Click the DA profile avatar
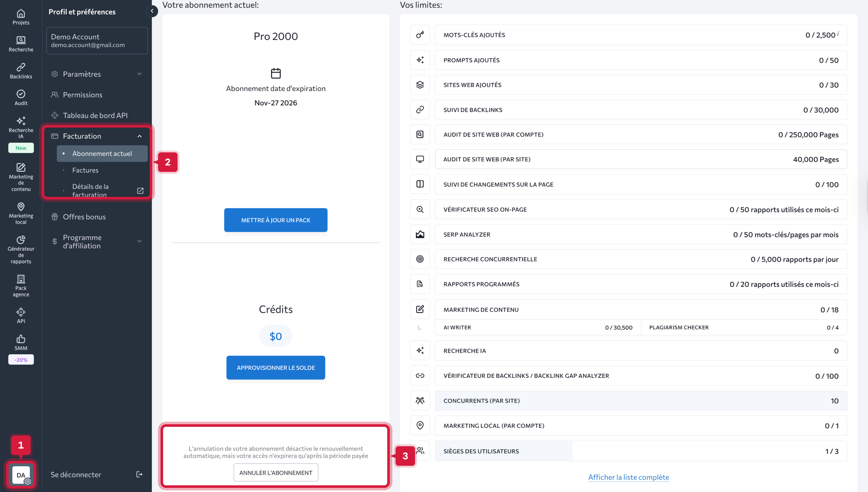The height and width of the screenshot is (492, 868). tap(21, 475)
